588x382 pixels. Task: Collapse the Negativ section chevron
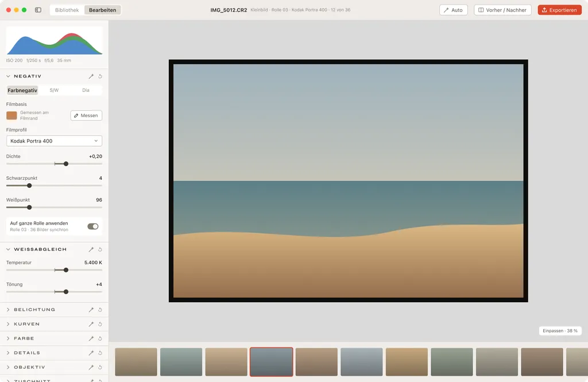click(x=8, y=76)
